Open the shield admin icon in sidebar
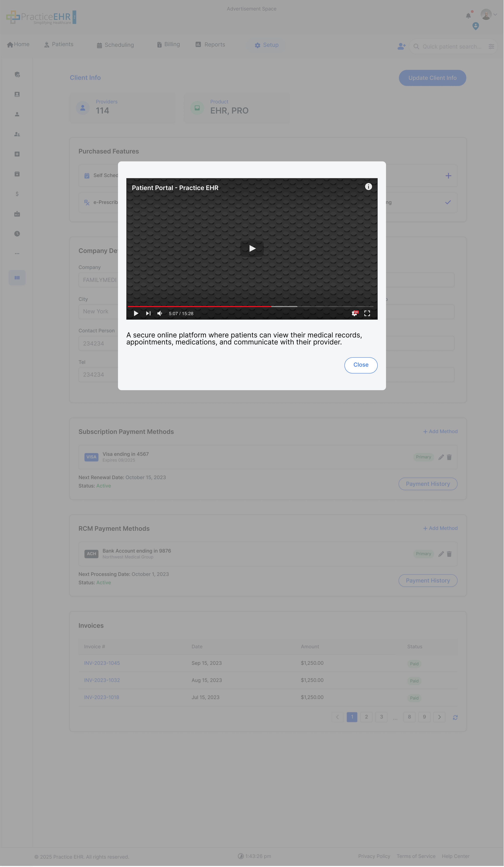The image size is (504, 867). pyautogui.click(x=17, y=75)
